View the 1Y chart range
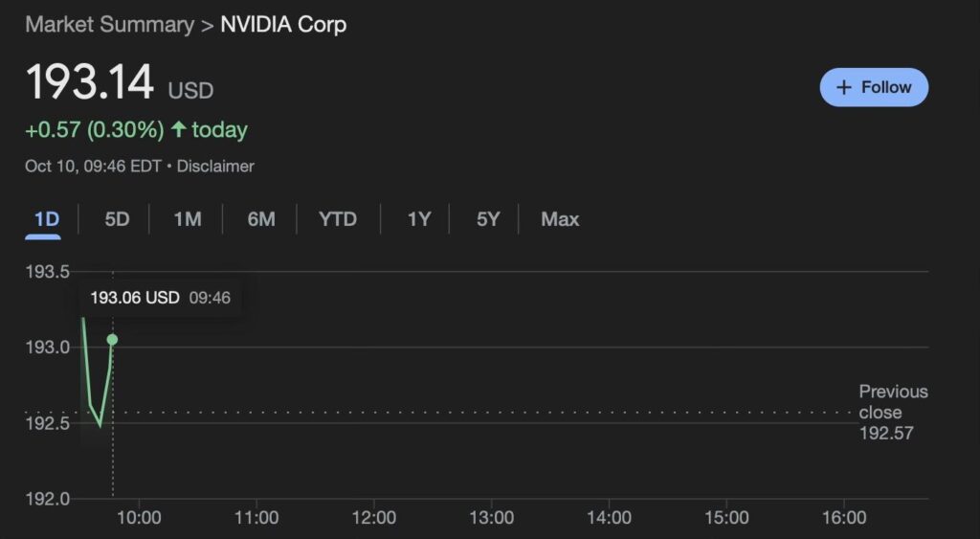 tap(419, 219)
